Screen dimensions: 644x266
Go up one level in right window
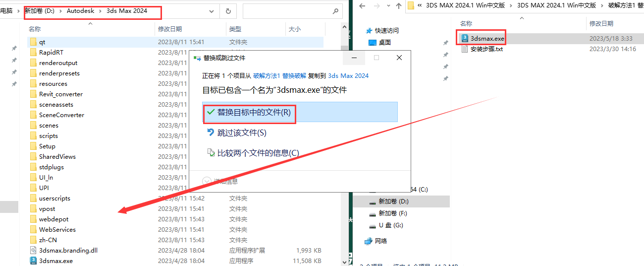click(x=399, y=6)
